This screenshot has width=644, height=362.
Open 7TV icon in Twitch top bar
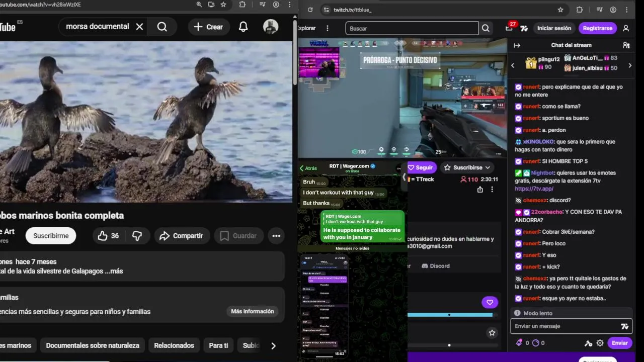pyautogui.click(x=524, y=29)
